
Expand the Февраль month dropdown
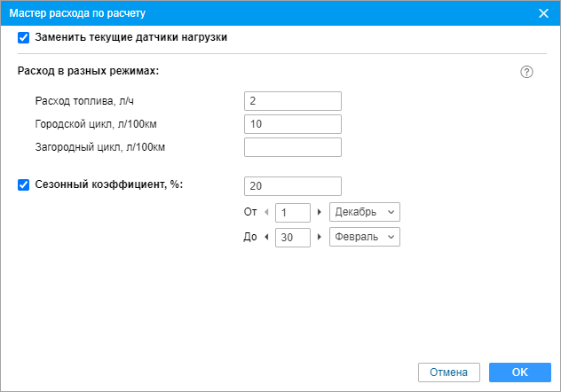pos(365,238)
